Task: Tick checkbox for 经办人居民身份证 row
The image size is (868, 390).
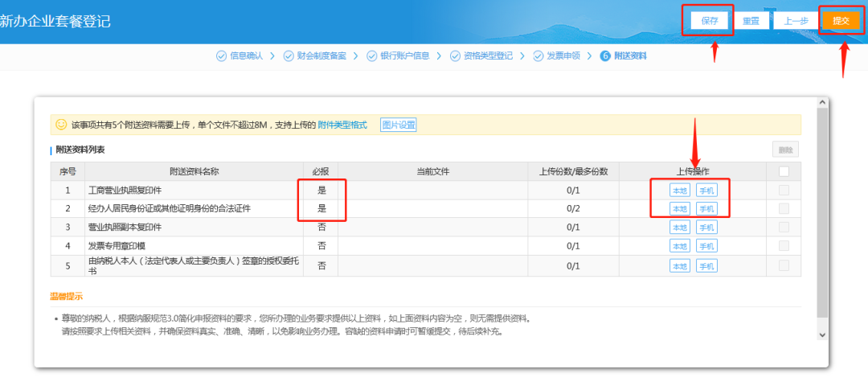Action: coord(784,209)
